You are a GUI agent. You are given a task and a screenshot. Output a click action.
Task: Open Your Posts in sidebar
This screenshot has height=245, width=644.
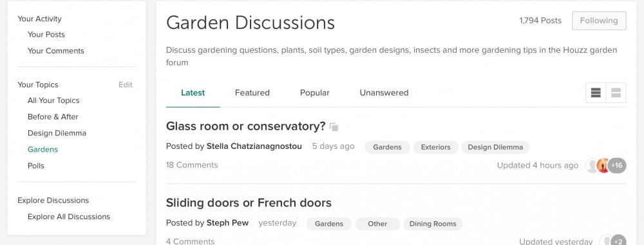[46, 35]
